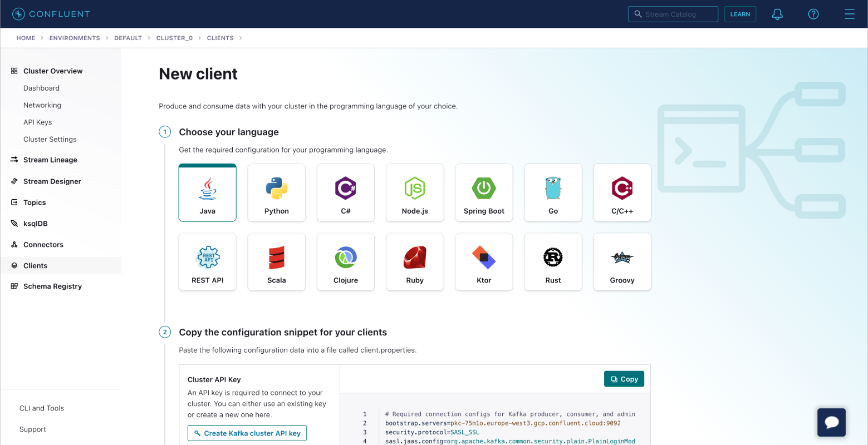Choose the Clojure language tile
This screenshot has height=445, width=868.
coord(346,261)
